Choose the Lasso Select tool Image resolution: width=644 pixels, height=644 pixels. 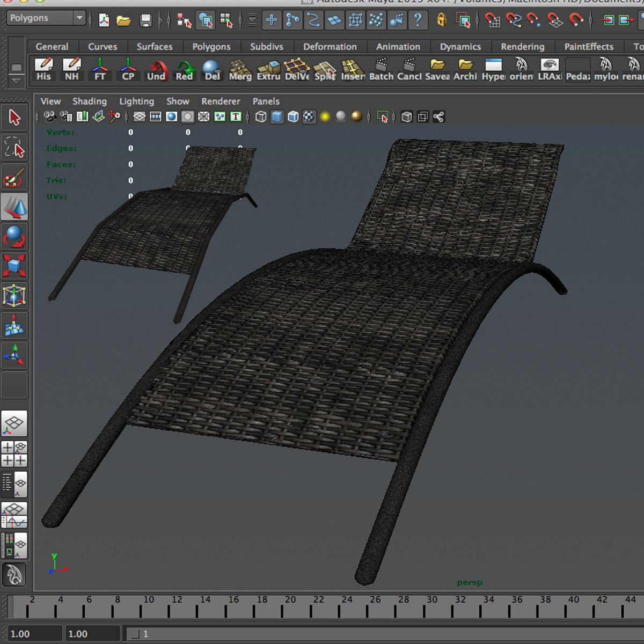point(14,147)
